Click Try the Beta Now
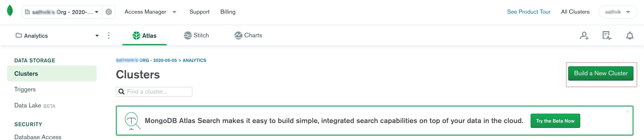 coord(555,121)
